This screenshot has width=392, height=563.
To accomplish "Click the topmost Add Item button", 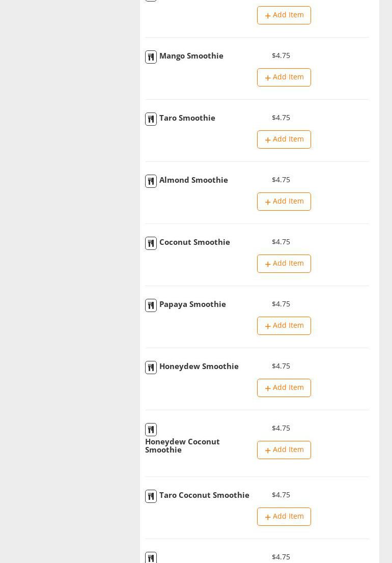I will (x=284, y=15).
